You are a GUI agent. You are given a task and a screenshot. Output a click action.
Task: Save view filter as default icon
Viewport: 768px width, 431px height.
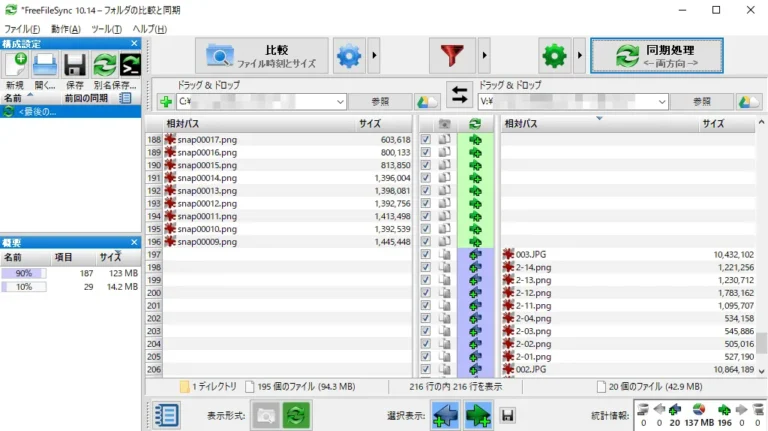[x=507, y=416]
